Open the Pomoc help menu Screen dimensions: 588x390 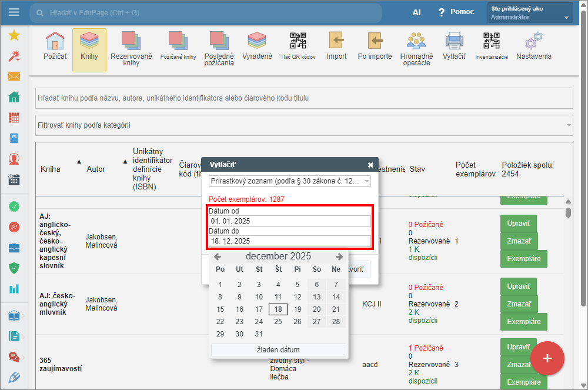(456, 12)
